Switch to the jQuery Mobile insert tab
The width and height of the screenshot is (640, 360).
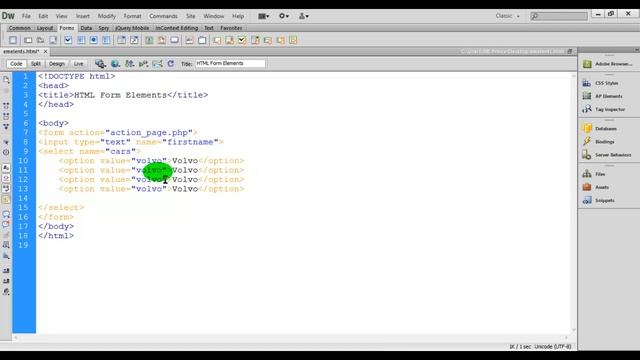coord(132,28)
